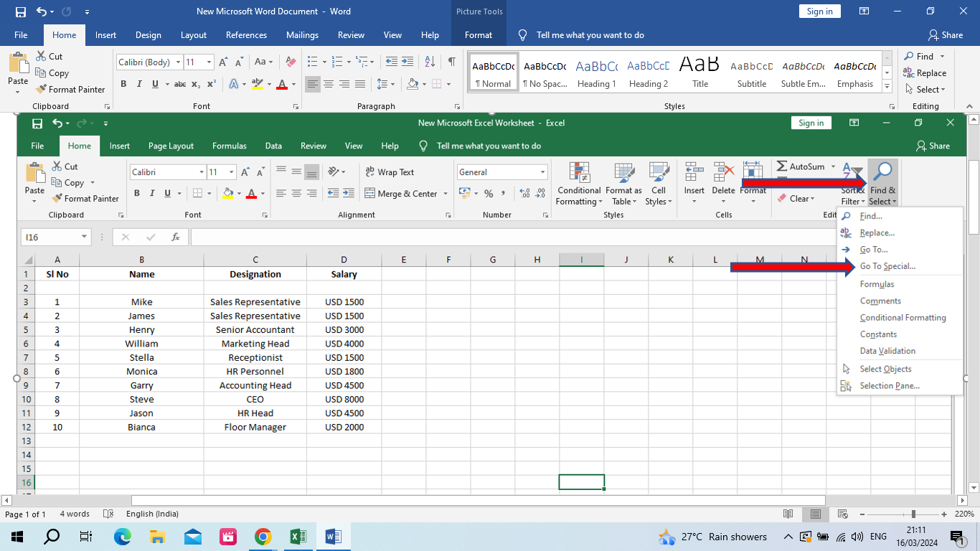Click Excel's percent style icon
Image resolution: width=980 pixels, height=551 pixels.
tap(489, 194)
